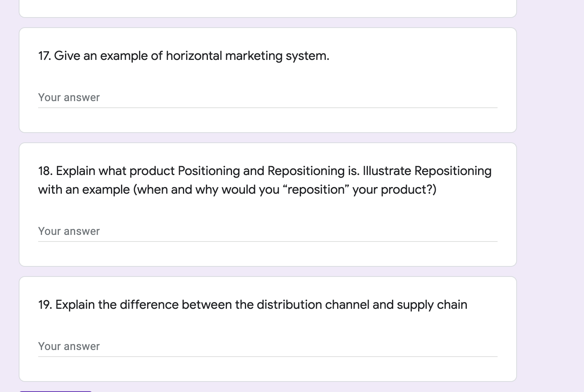The image size is (584, 392).
Task: Click the "Your answer" placeholder under question 18
Action: click(x=69, y=231)
